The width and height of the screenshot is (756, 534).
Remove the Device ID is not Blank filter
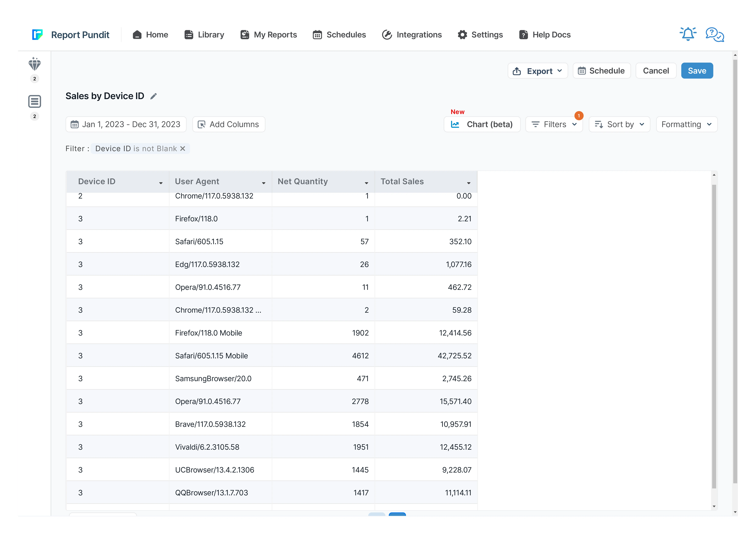[x=183, y=148]
